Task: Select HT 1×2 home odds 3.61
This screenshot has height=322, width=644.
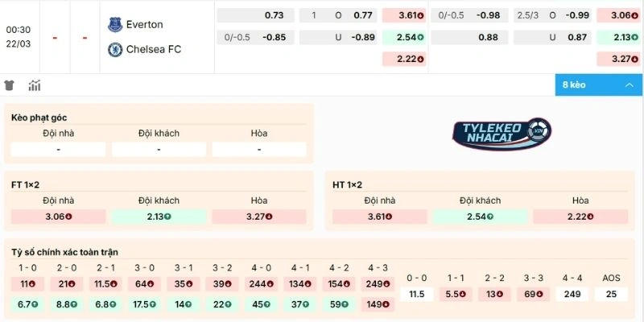Action: tap(379, 217)
